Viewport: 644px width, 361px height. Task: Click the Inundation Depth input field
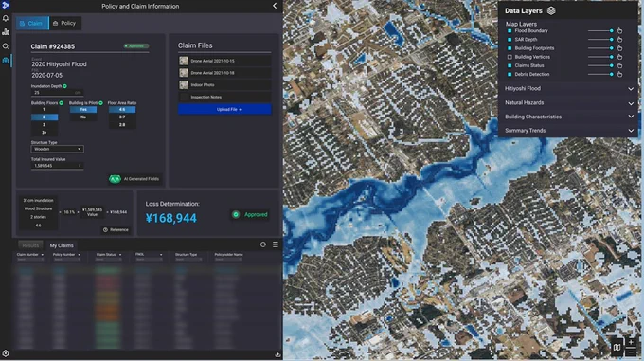[x=57, y=93]
